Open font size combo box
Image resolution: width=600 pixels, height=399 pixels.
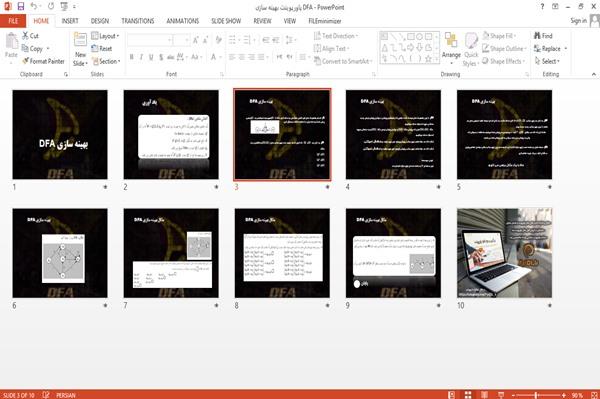181,40
